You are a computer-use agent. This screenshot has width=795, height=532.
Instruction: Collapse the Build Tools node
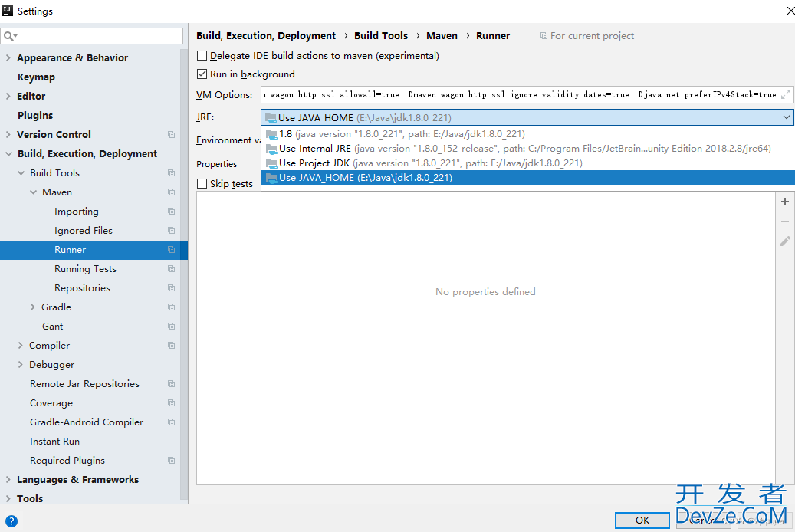(x=21, y=173)
